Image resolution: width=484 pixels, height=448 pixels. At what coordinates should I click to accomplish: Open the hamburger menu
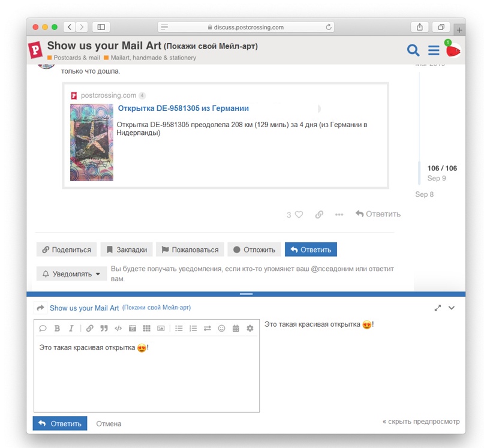(434, 50)
